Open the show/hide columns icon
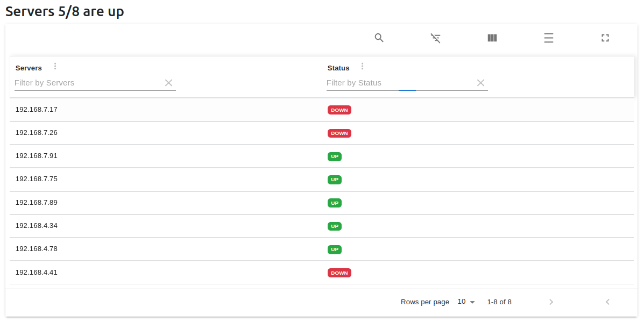The width and height of the screenshot is (644, 322). pos(492,38)
